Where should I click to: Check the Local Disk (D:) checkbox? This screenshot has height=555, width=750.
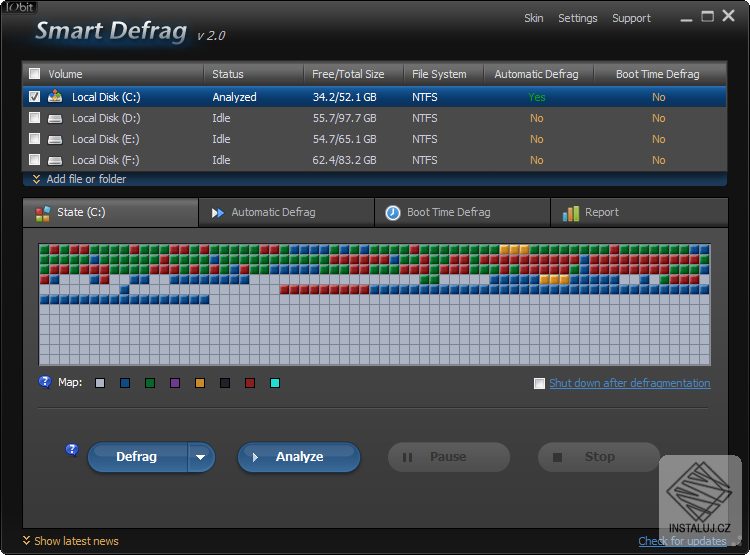coord(34,118)
